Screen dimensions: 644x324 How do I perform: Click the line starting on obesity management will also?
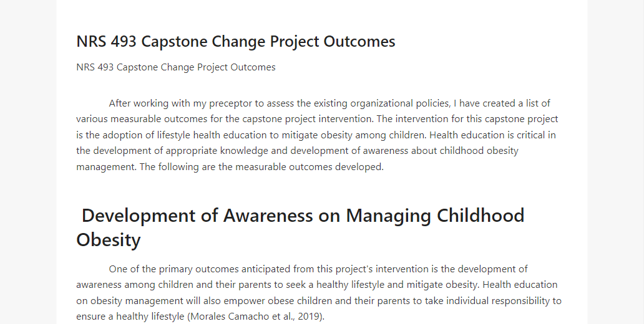coord(319,300)
